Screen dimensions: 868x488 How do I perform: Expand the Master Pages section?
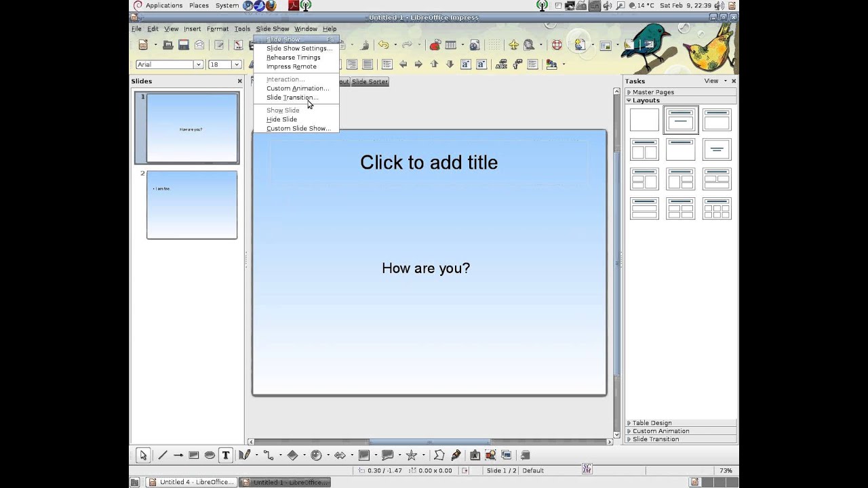(x=681, y=92)
